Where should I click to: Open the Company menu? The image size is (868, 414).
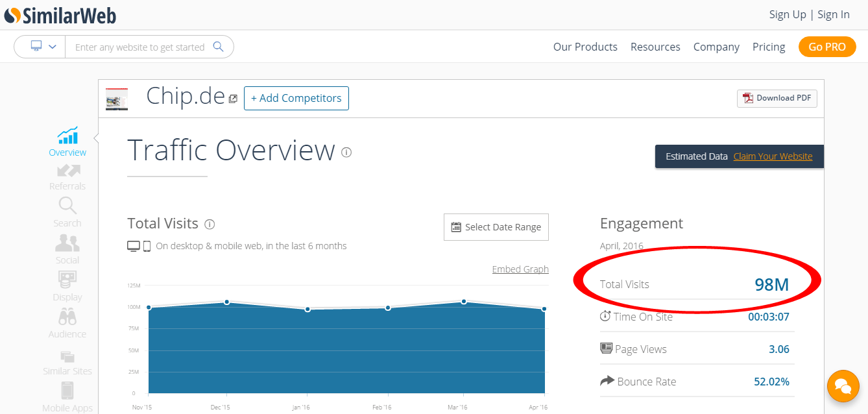coord(716,47)
